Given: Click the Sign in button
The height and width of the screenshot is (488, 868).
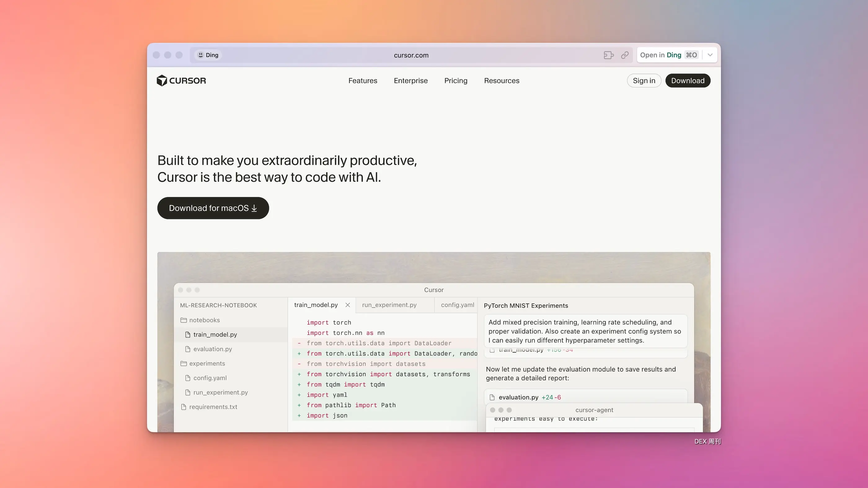Looking at the screenshot, I should pos(644,81).
